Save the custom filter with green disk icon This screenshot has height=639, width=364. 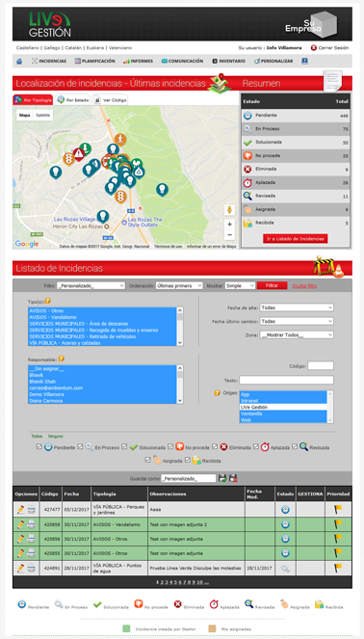click(x=222, y=478)
